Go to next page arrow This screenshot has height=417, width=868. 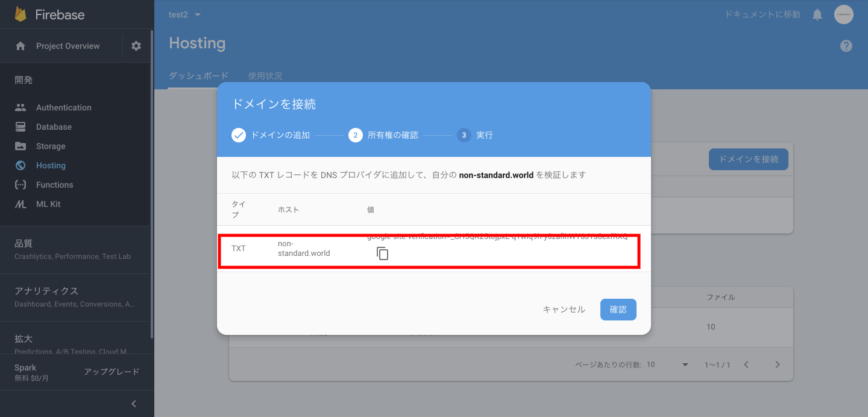778,364
